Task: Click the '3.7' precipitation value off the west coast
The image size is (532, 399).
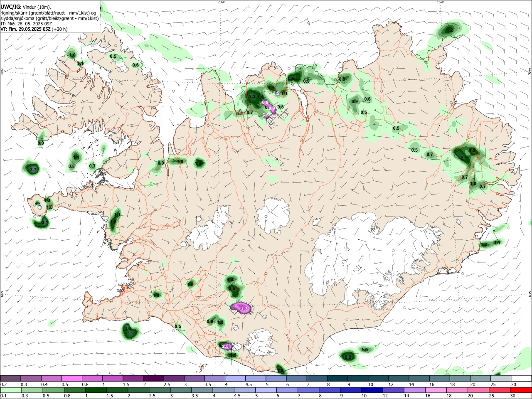Action: 34,170
